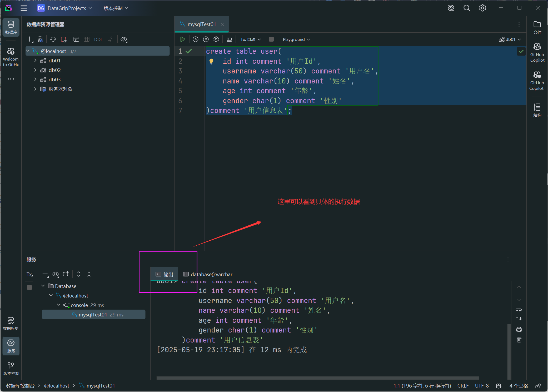Expand the db01 schema node

pyautogui.click(x=35, y=61)
